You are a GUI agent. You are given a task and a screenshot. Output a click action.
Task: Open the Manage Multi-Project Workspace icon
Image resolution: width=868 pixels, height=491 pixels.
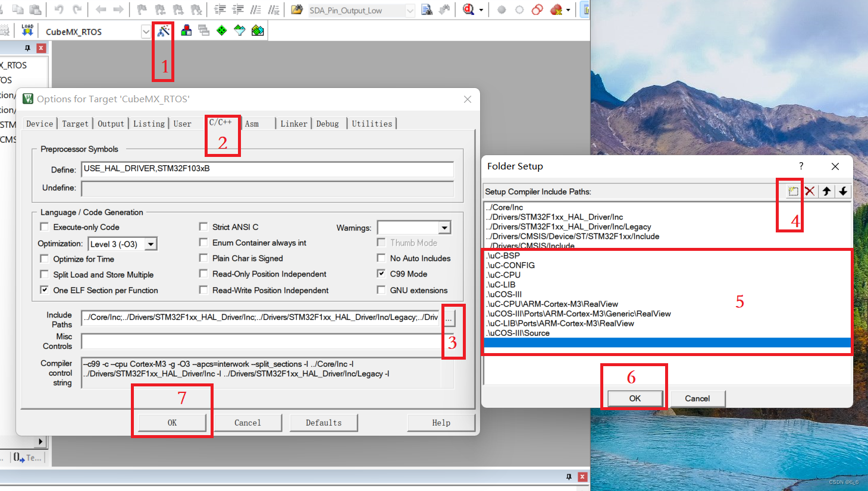point(204,31)
